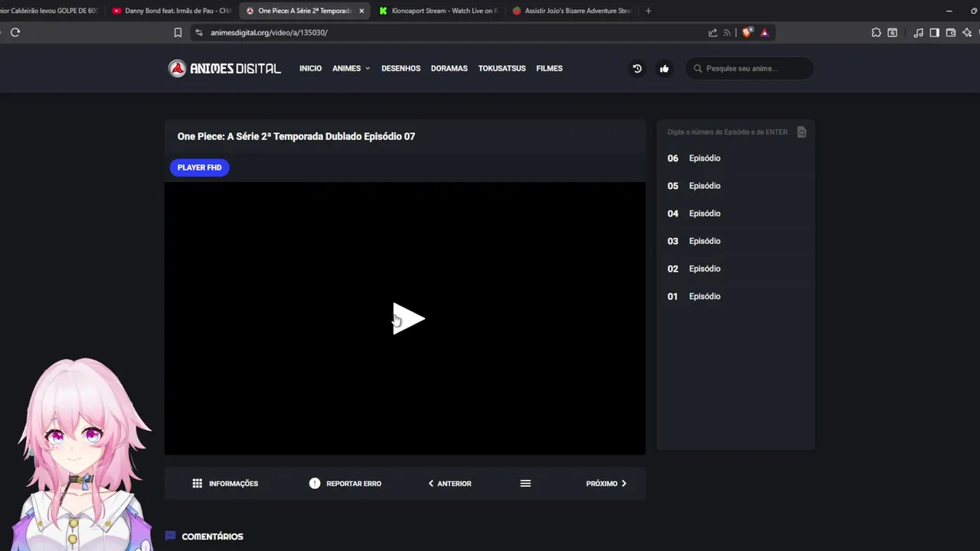Open the Brave Wallet icon
Viewport: 980px width, 551px height.
pos(951,32)
